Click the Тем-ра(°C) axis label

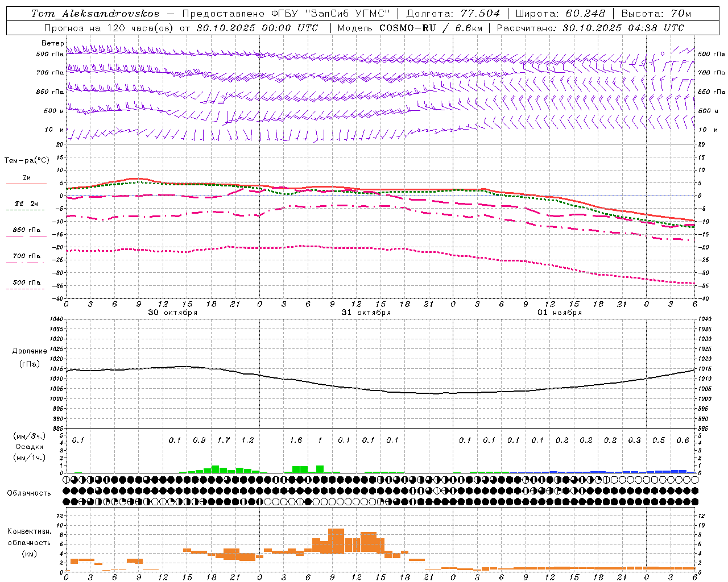coord(27,160)
